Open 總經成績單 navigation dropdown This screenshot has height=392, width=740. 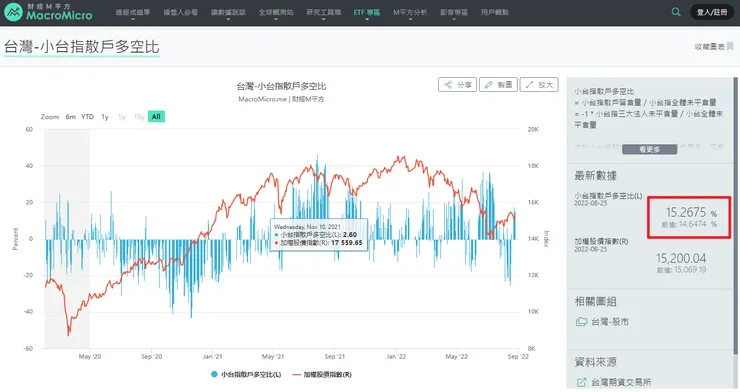click(133, 13)
